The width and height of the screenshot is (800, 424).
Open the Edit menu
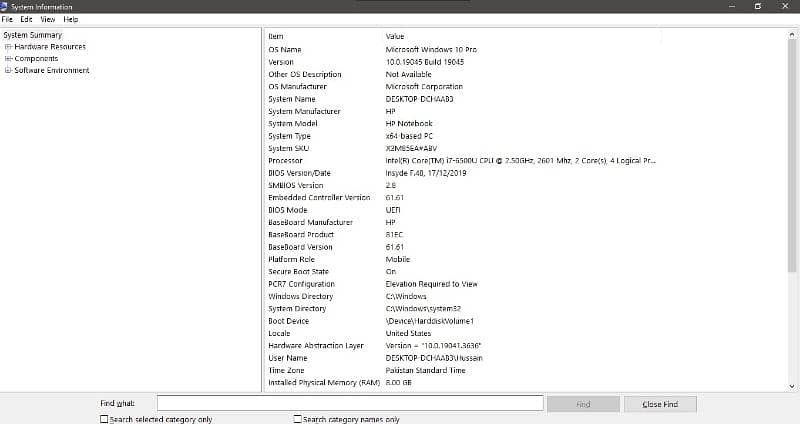click(x=26, y=19)
